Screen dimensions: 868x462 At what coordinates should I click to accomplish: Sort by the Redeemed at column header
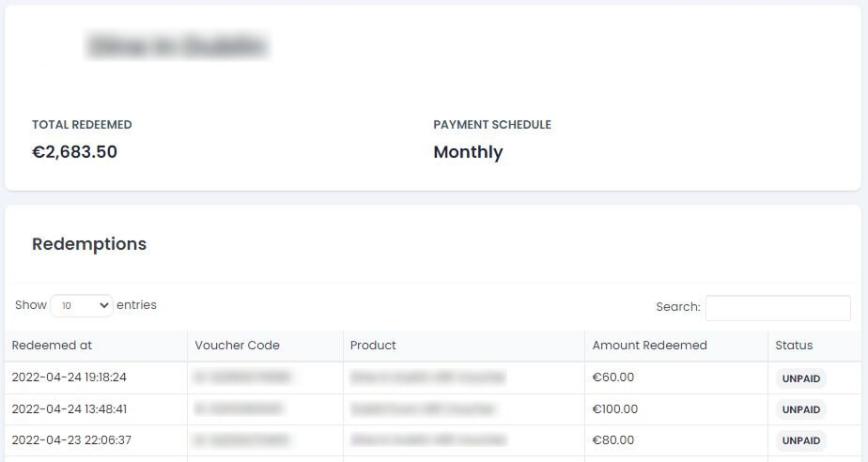point(52,346)
